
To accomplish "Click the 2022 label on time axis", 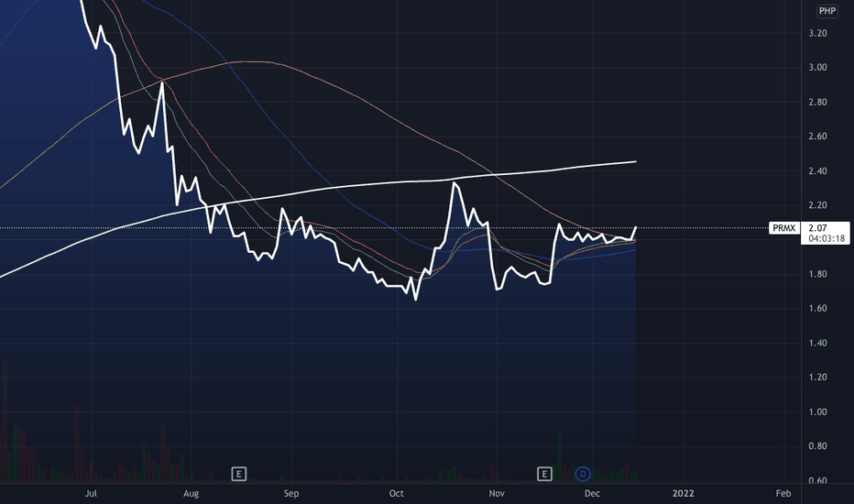I will 683,494.
